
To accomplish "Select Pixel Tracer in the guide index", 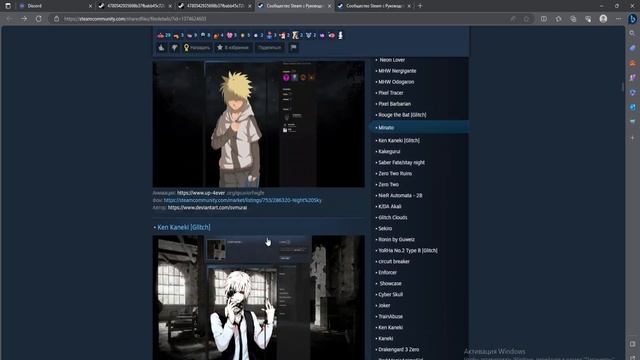I will click(391, 93).
